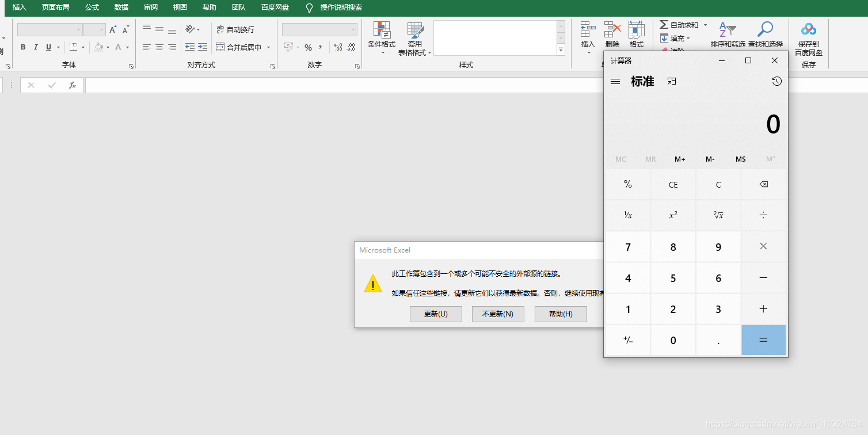Select Middle Align icon
The height and width of the screenshot is (435, 868).
point(159,29)
